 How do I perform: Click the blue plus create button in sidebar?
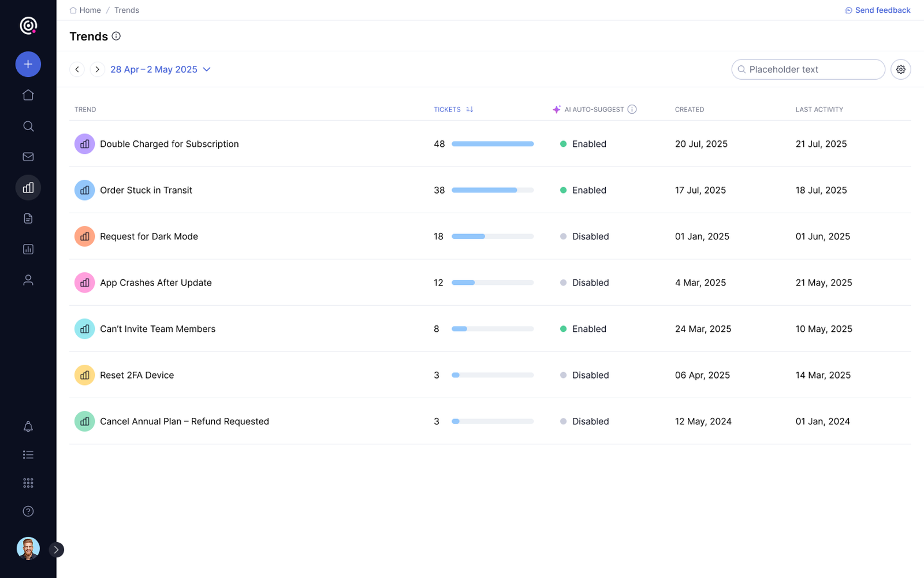click(28, 64)
